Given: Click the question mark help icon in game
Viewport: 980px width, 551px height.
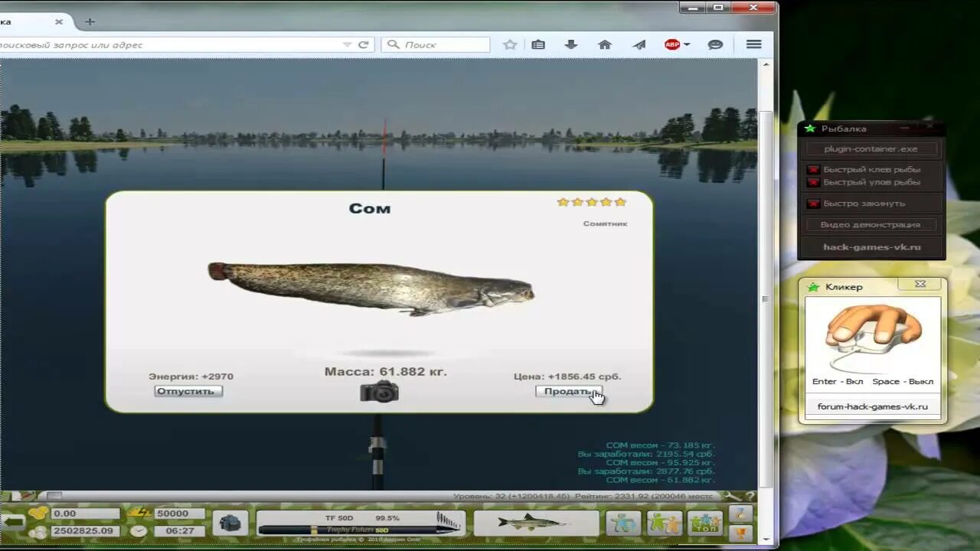Looking at the screenshot, I should click(x=750, y=497).
